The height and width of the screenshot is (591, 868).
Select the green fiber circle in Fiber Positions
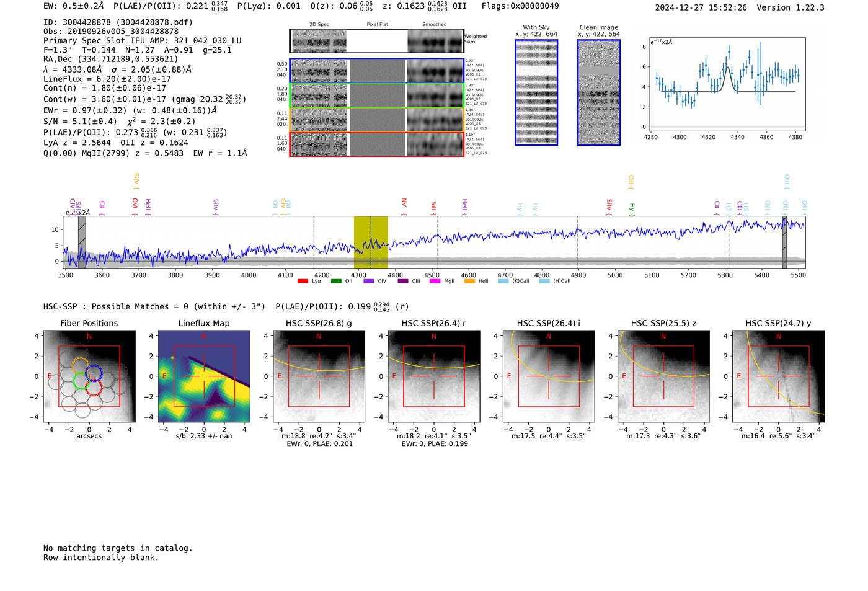[x=81, y=381]
